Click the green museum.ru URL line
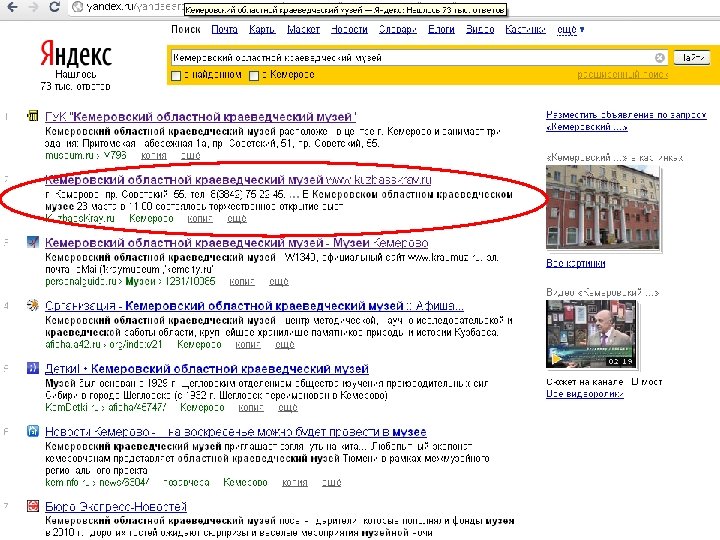720x540 pixels. (x=85, y=156)
